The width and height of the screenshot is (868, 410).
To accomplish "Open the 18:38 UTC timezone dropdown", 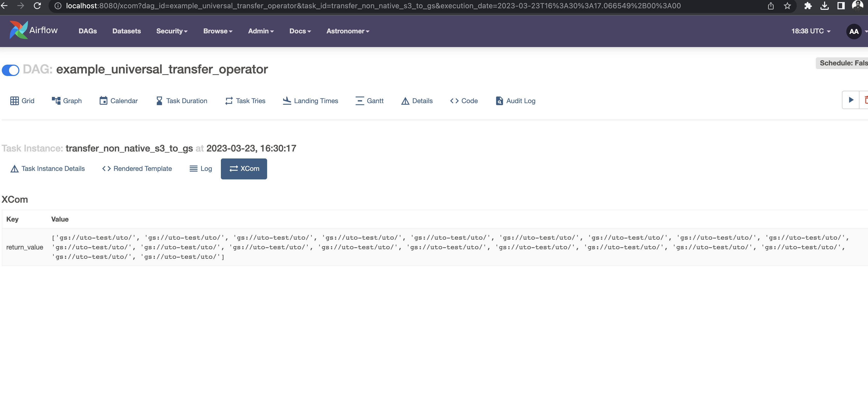I will pos(810,31).
